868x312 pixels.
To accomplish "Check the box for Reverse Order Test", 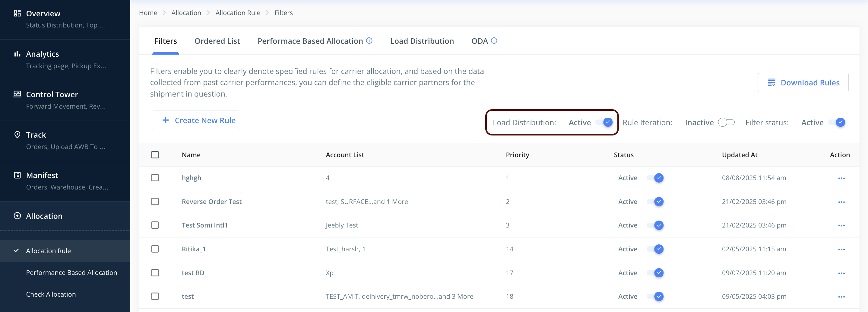I will click(155, 202).
